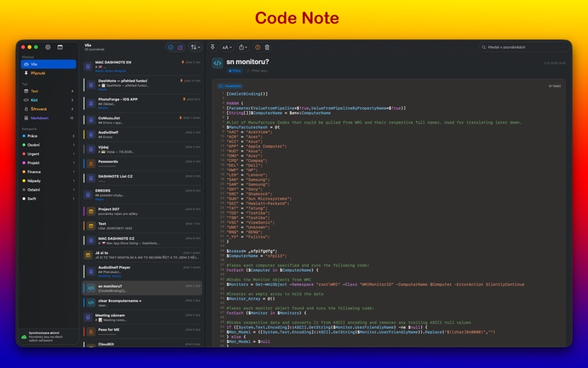Open the 'PhotoForge - iOS APP' note

tap(142, 104)
